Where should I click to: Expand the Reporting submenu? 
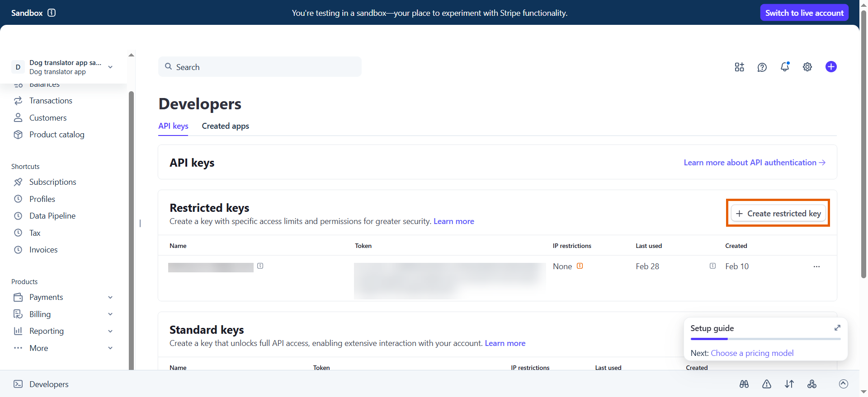[110, 331]
